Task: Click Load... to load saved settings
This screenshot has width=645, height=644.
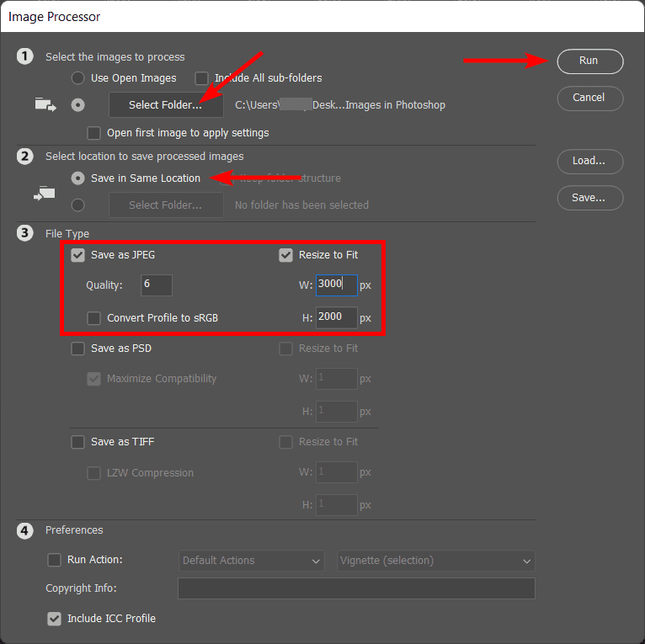Action: [589, 161]
